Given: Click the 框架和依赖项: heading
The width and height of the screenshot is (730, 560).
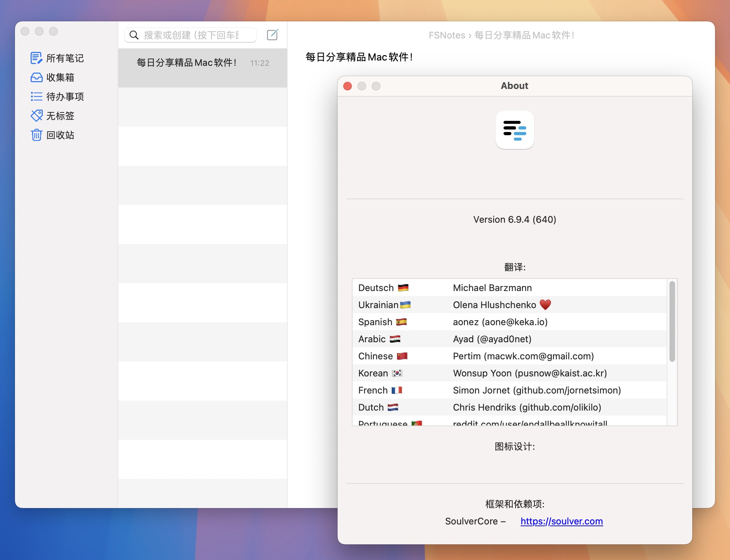Looking at the screenshot, I should tap(515, 504).
